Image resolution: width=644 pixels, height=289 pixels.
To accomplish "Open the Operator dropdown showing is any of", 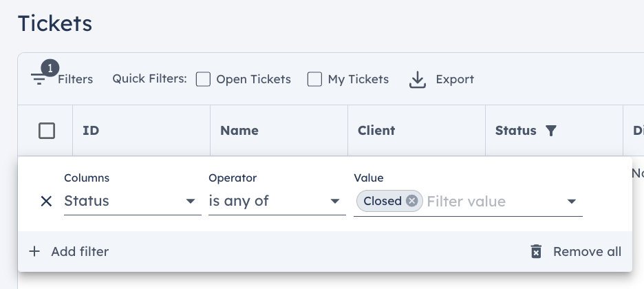I will tap(277, 201).
